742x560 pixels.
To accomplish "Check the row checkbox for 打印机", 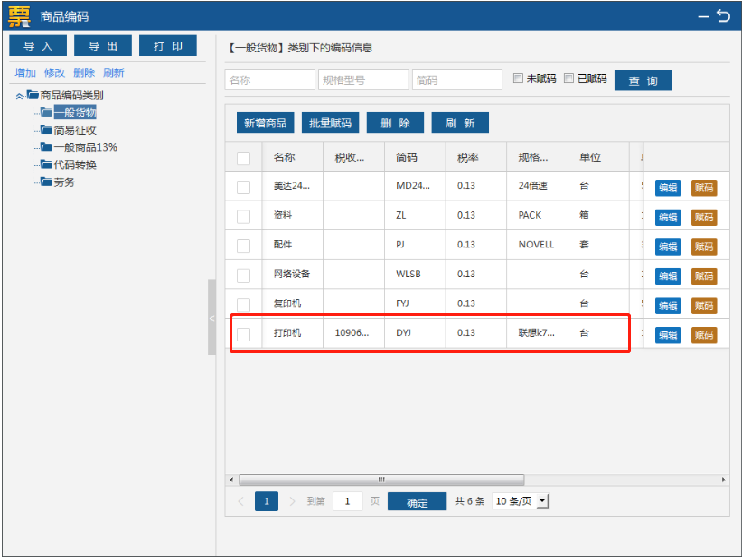I will point(244,334).
